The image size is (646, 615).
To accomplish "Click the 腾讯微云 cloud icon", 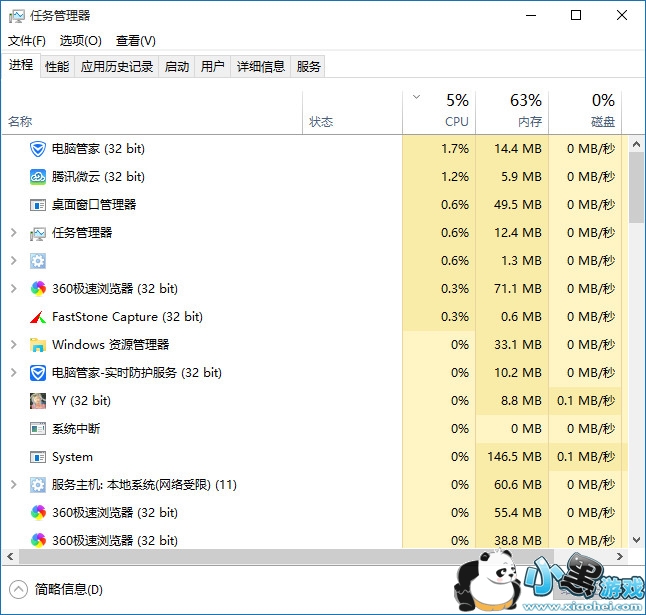I will 38,177.
